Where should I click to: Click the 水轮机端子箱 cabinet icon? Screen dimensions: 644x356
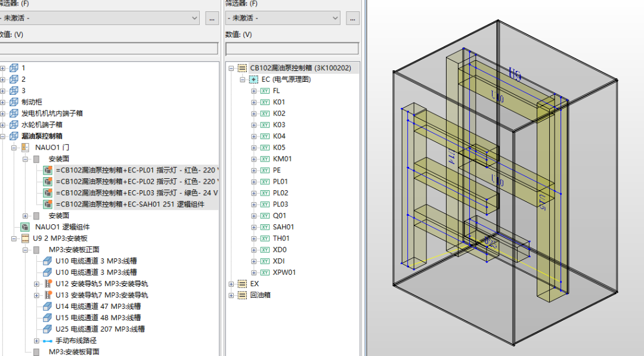(14, 125)
